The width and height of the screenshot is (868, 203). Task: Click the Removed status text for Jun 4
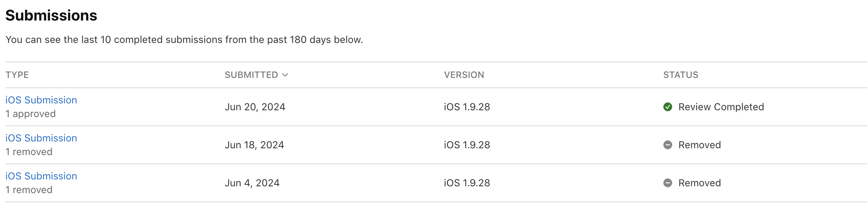[x=699, y=183]
